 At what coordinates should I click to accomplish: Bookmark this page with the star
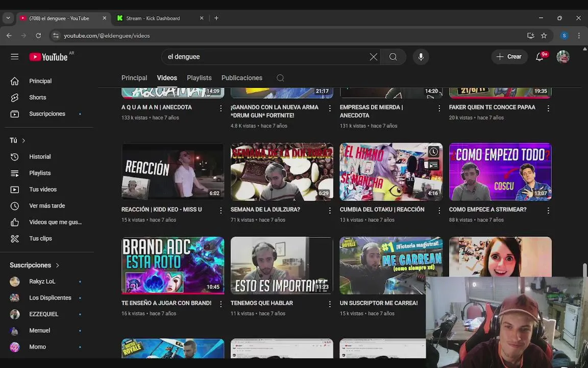pos(544,36)
